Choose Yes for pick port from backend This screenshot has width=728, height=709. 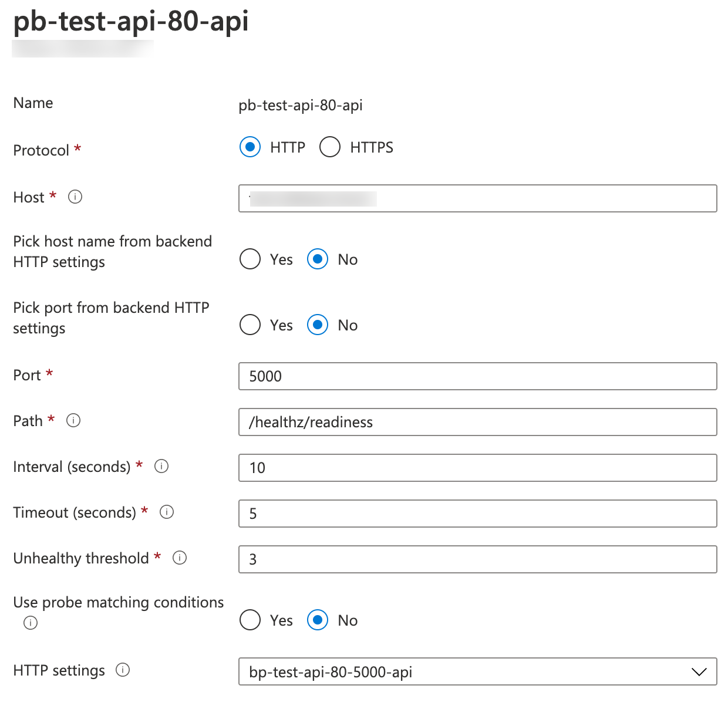[250, 325]
